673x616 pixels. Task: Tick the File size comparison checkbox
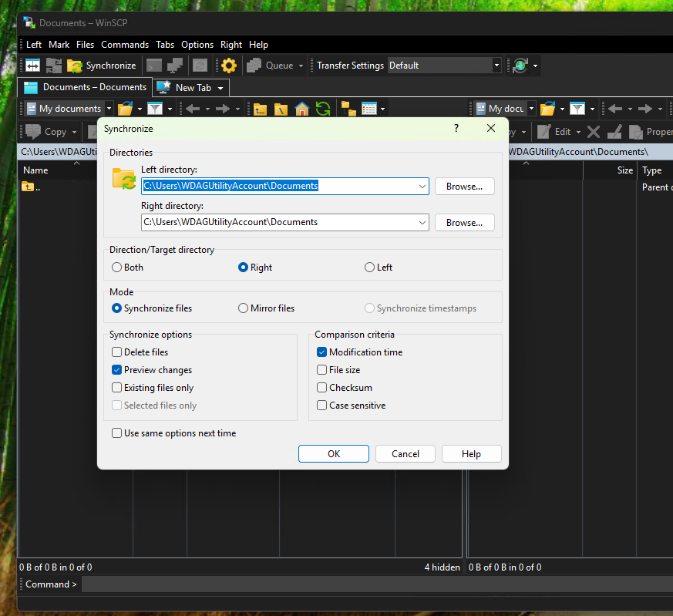(x=322, y=370)
